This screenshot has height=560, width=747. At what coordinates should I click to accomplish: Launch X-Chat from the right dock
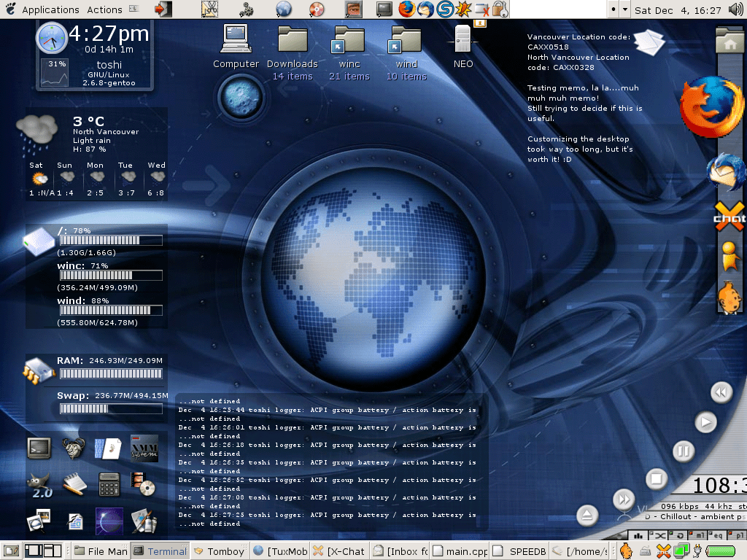pos(729,217)
